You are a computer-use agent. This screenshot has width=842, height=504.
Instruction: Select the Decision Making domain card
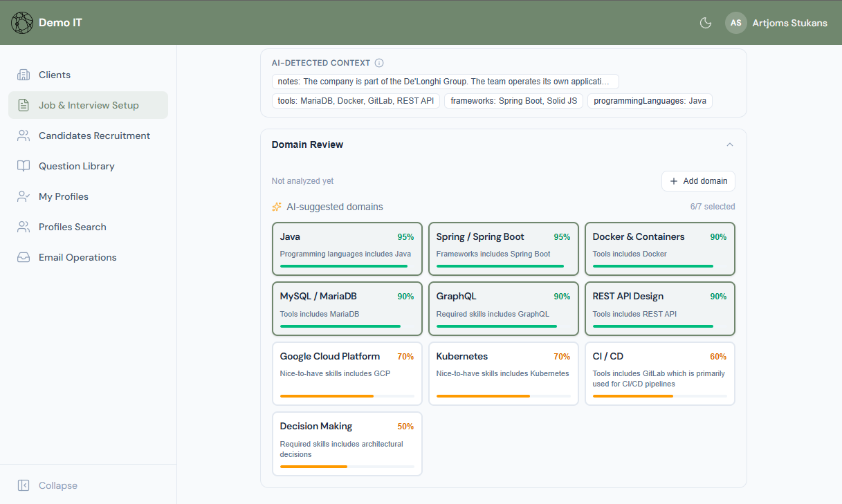click(x=347, y=444)
